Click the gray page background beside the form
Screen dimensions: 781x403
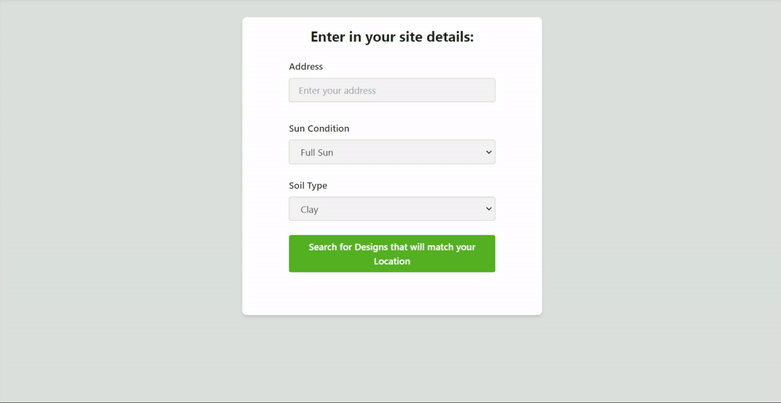click(x=120, y=200)
